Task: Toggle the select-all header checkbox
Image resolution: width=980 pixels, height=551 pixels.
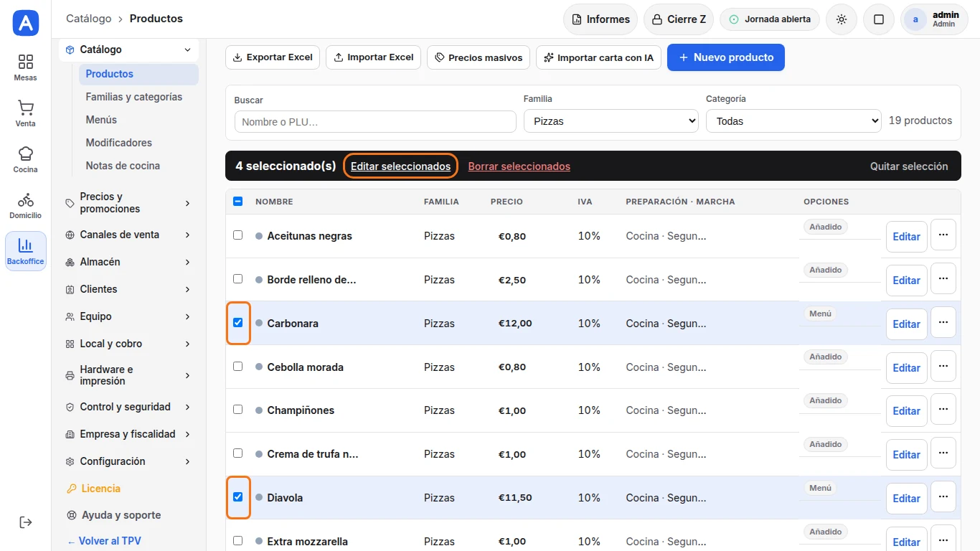Action: tap(238, 201)
